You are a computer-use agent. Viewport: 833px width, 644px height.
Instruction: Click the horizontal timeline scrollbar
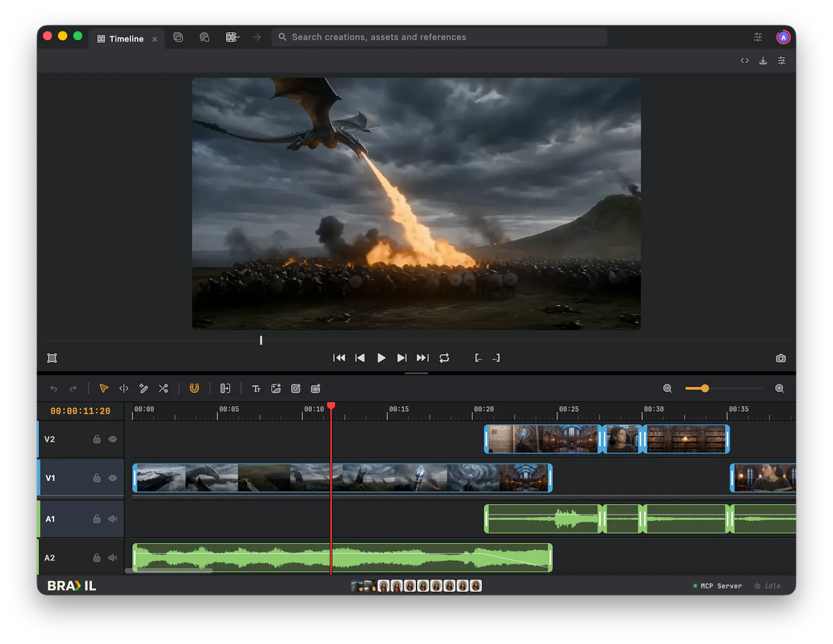(169, 571)
